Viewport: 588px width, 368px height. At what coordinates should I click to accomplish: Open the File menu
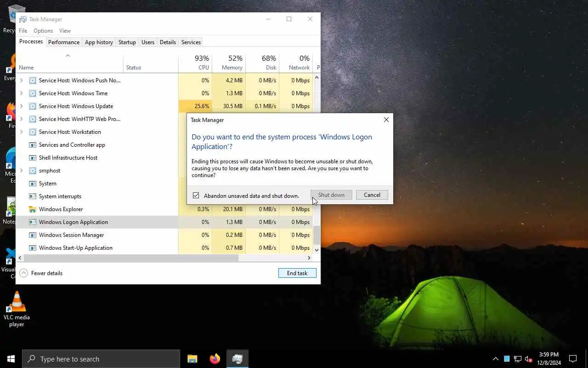click(23, 31)
